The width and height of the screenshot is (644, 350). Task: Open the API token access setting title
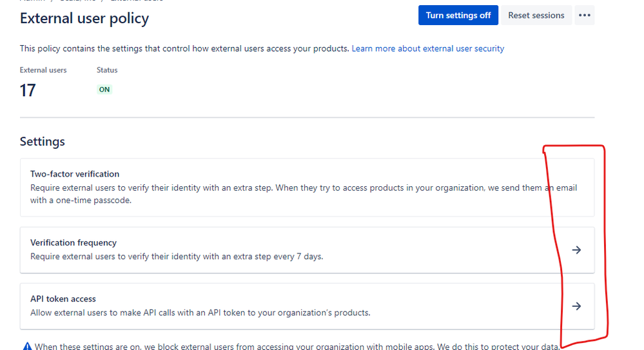coord(63,298)
